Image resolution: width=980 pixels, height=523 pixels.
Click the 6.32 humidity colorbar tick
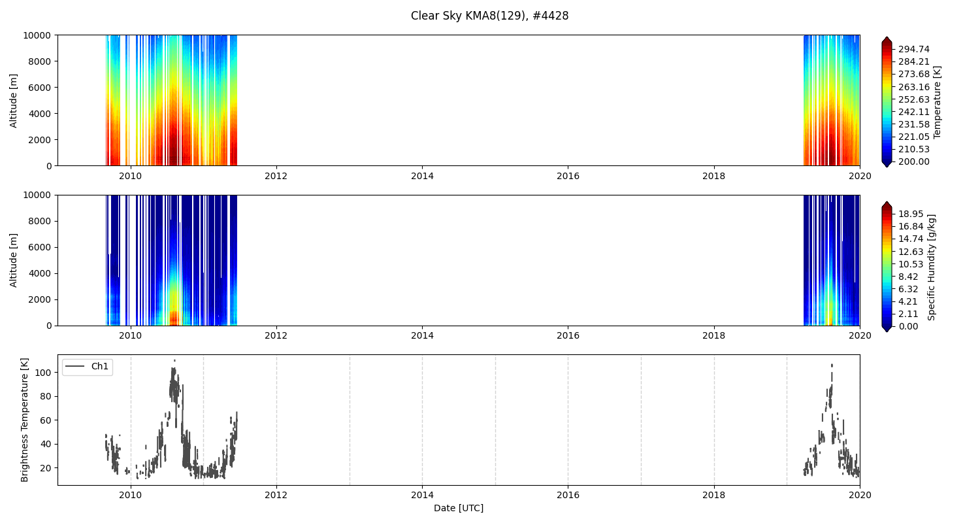coord(908,289)
